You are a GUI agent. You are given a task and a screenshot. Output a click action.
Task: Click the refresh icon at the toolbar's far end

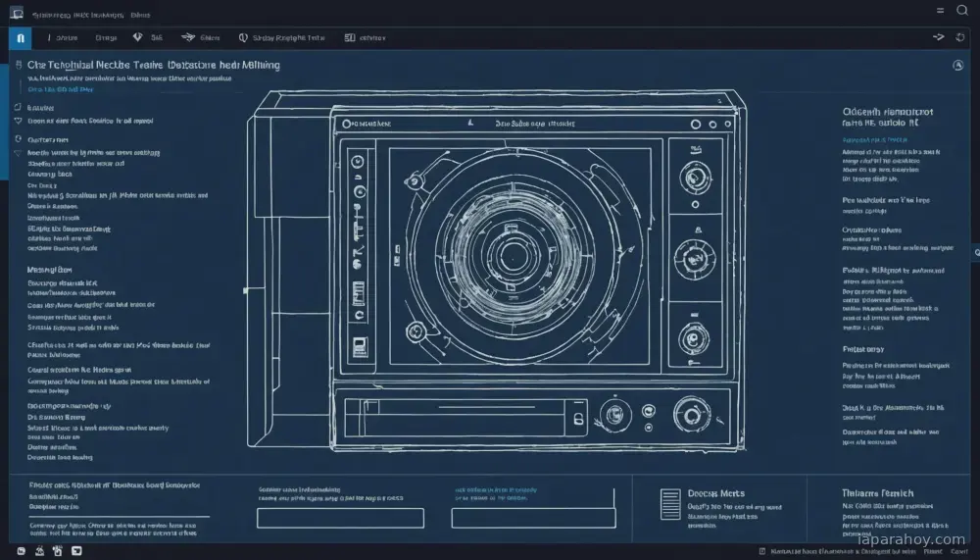coord(960,37)
